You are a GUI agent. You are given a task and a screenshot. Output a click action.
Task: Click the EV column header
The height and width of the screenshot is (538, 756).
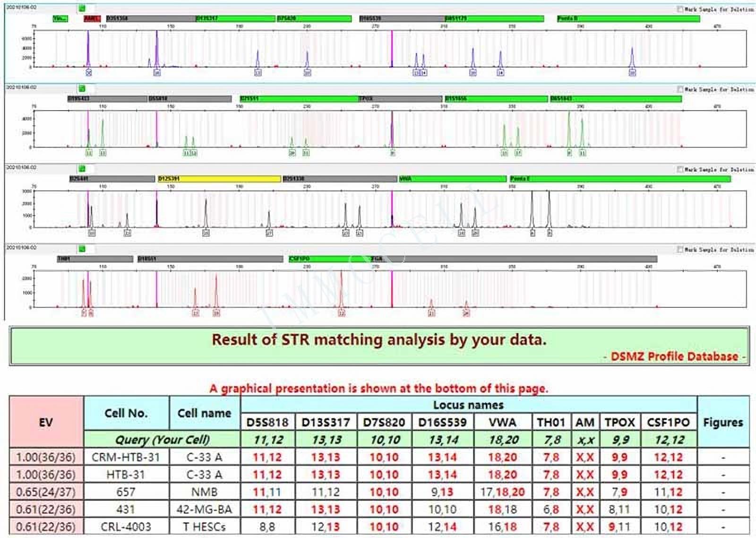[46, 422]
